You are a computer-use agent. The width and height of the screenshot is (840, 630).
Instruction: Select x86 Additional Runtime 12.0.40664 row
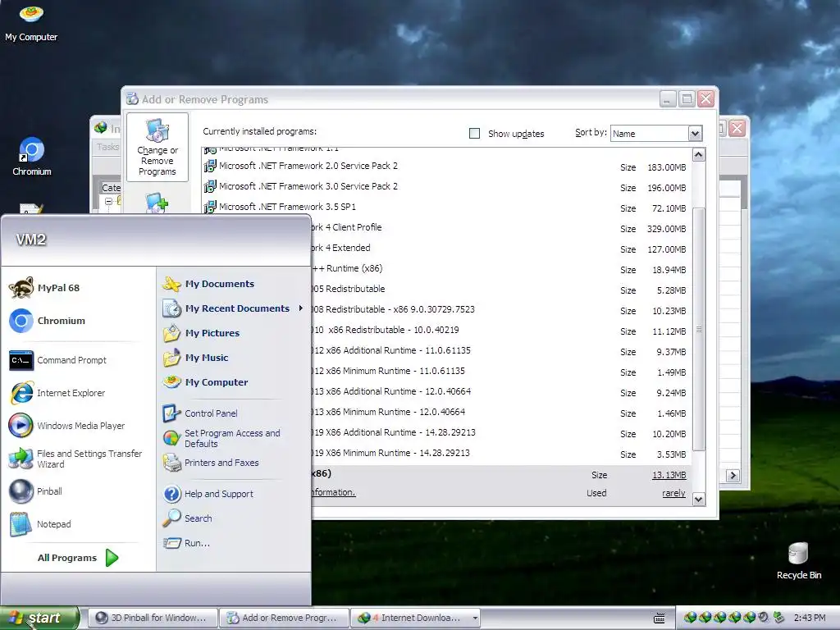point(501,391)
